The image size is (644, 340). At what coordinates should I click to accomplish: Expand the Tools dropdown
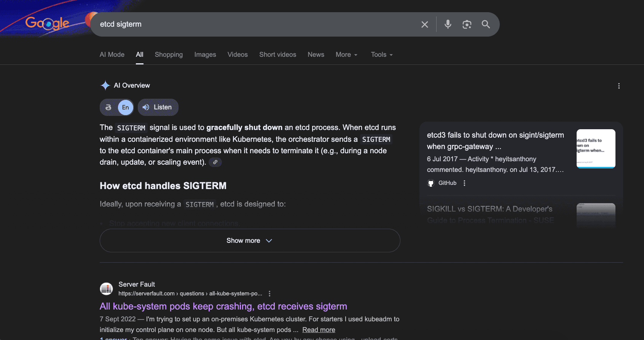coord(382,55)
